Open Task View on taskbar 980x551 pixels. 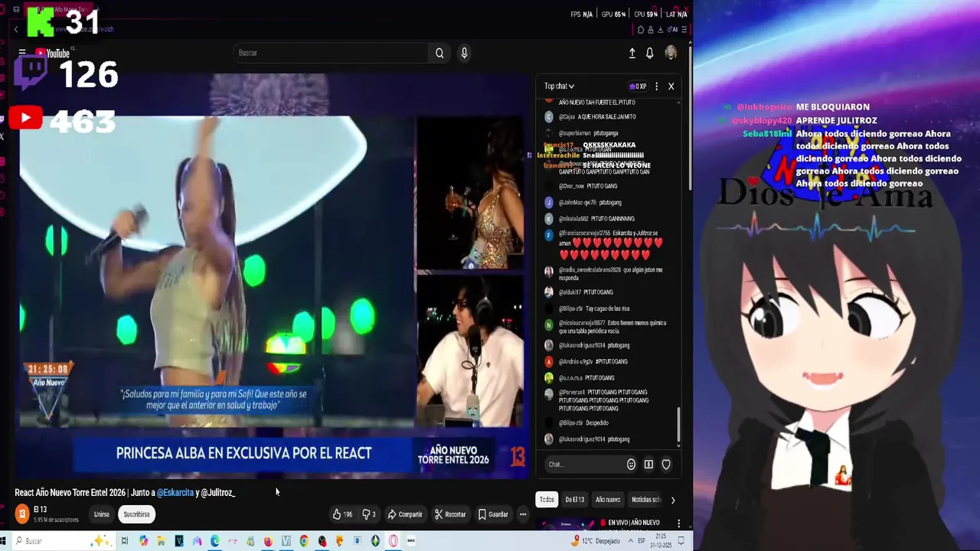coord(125,541)
